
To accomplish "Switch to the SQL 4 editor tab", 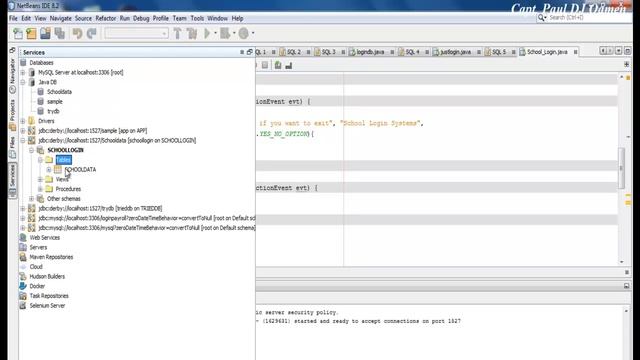I will 412,52.
